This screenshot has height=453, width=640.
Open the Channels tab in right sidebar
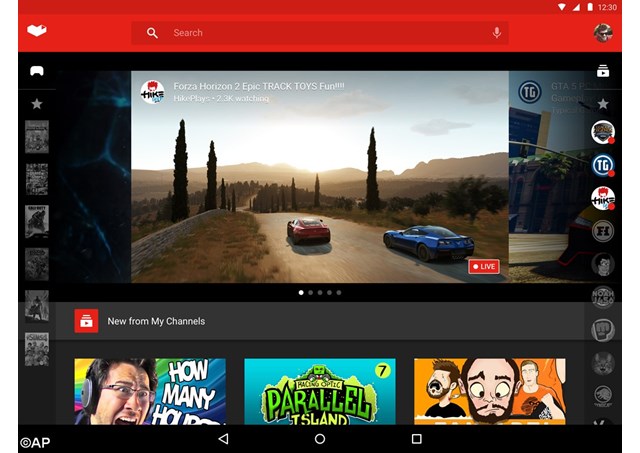603,71
